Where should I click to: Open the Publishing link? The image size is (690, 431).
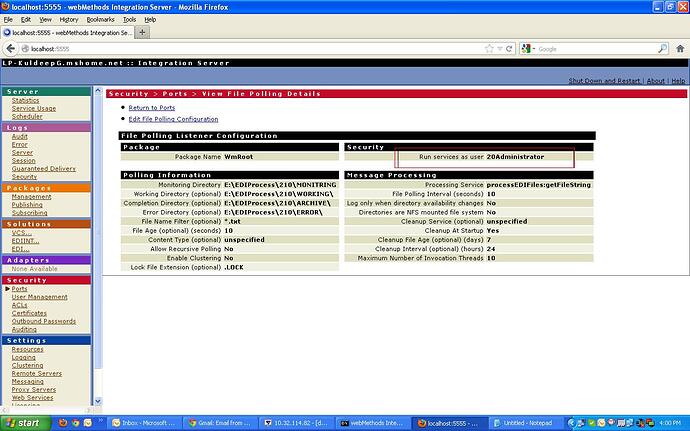pos(27,205)
